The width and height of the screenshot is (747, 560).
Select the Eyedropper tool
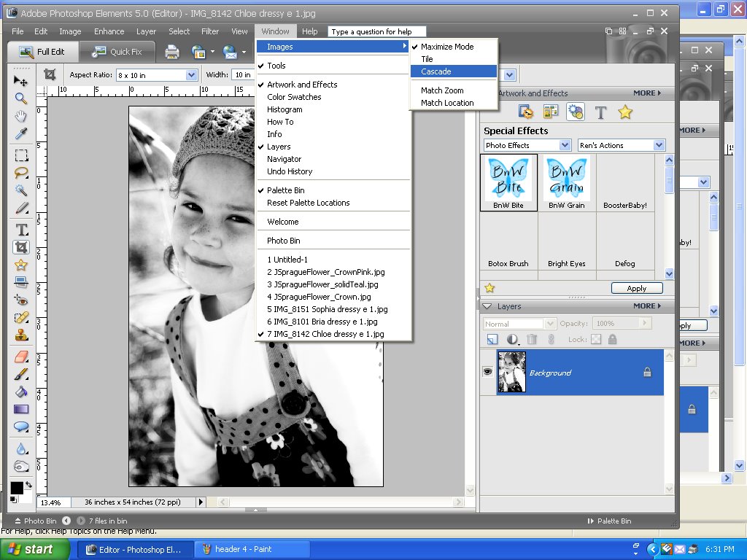pyautogui.click(x=20, y=134)
